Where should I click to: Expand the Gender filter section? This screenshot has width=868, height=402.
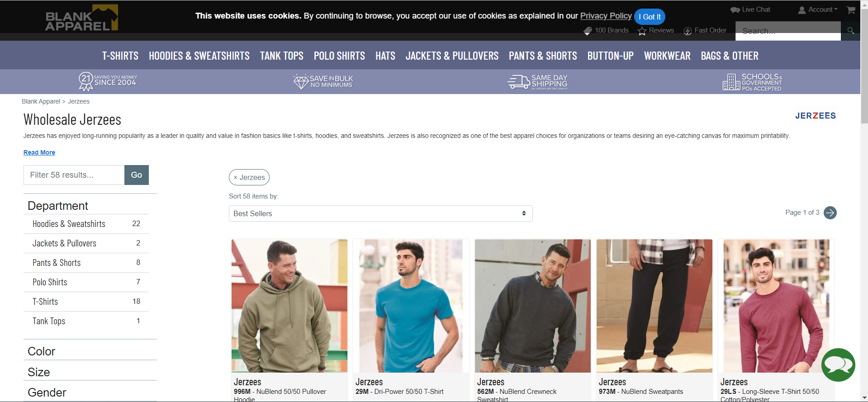click(90, 393)
